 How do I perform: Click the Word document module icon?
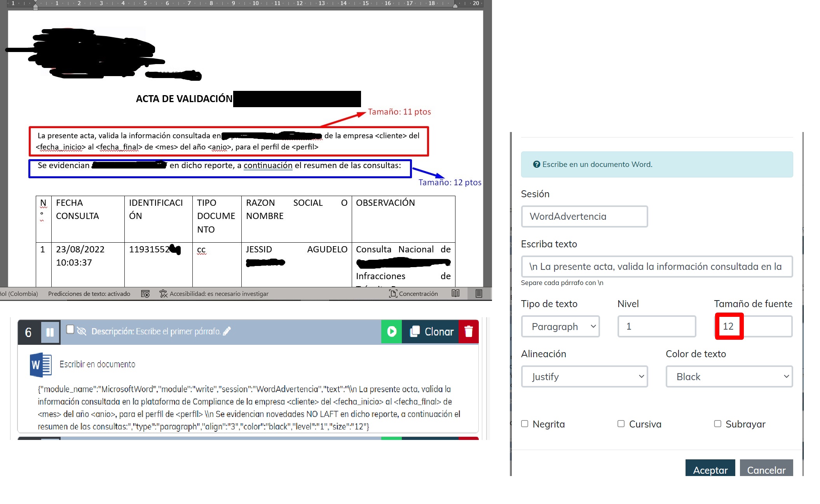click(40, 365)
